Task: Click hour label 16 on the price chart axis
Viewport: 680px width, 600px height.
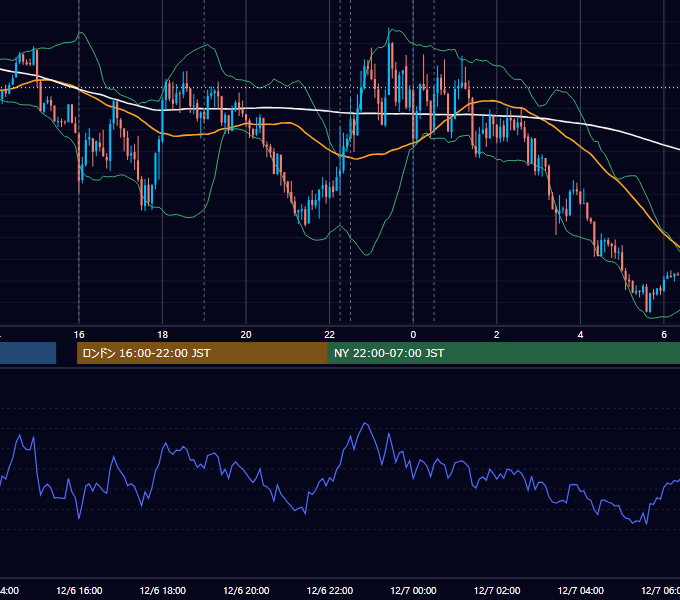Action: [x=79, y=334]
